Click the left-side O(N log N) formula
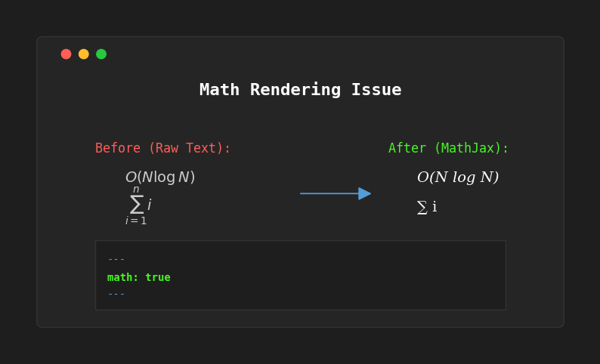 coord(160,177)
